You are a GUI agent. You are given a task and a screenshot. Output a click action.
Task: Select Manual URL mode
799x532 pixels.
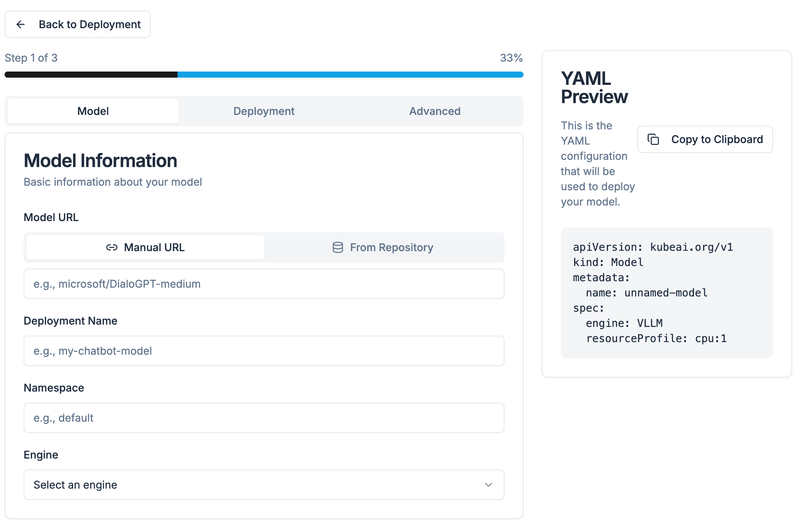[145, 247]
